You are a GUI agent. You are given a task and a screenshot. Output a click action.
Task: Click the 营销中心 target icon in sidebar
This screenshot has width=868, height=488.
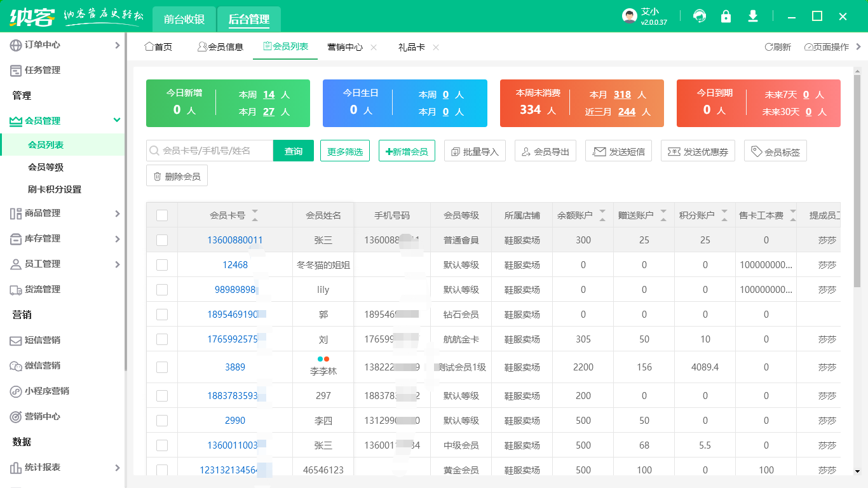pyautogui.click(x=16, y=417)
